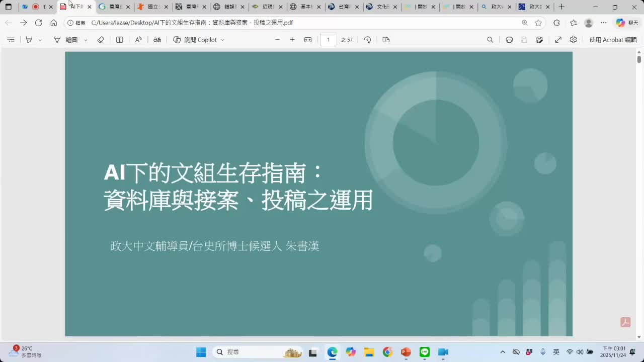Toggle fit-to-width page view

pos(307,39)
